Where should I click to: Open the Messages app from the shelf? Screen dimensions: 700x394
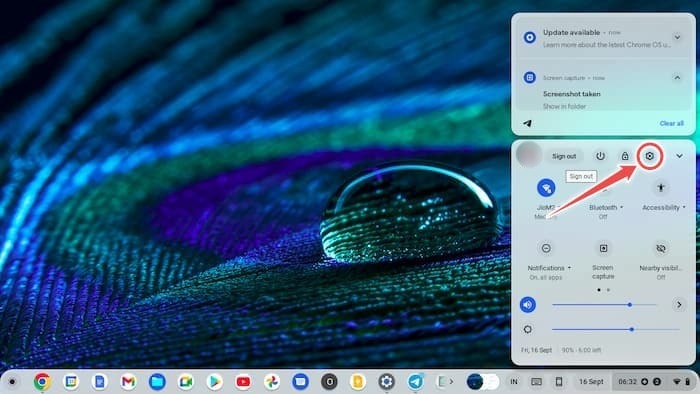(300, 382)
